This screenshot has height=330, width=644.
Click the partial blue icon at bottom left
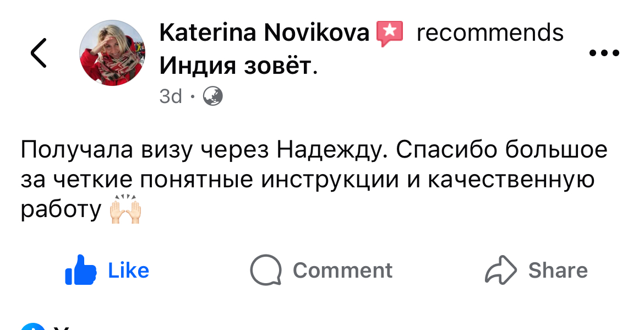click(x=33, y=327)
